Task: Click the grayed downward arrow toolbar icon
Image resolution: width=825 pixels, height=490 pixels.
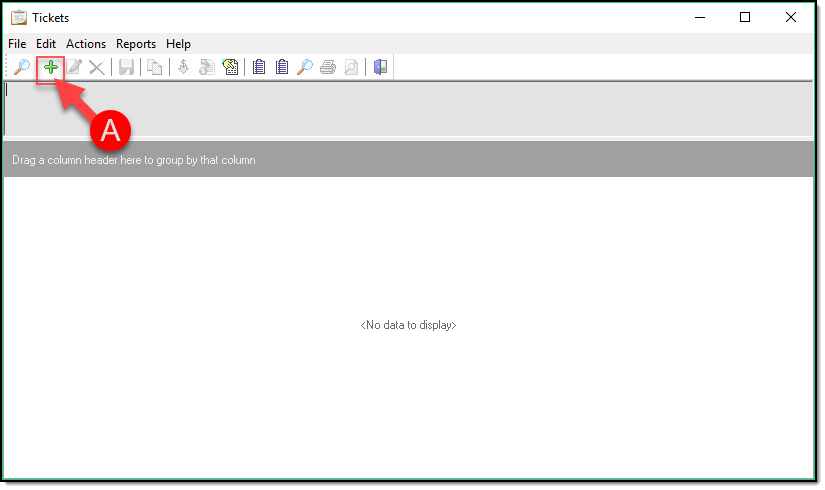Action: click(x=183, y=67)
